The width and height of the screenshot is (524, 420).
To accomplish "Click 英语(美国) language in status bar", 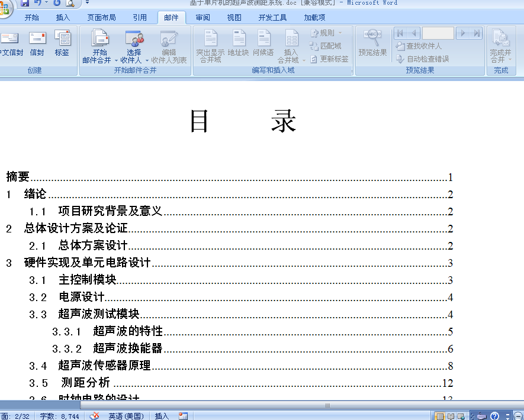I will click(x=126, y=416).
